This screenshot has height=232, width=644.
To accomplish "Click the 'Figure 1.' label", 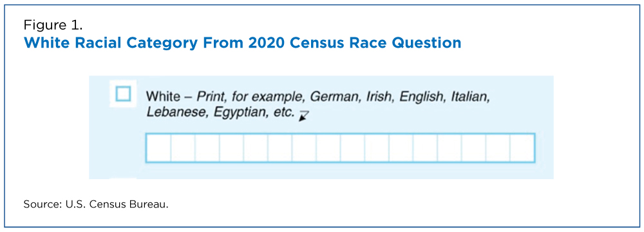I will point(53,25).
